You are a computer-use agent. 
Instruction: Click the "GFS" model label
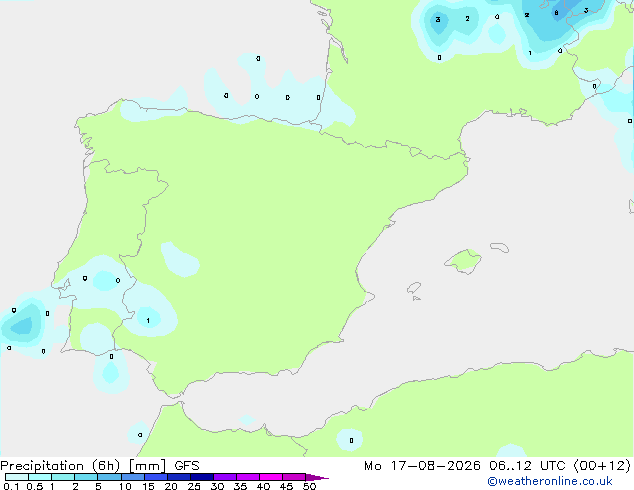click(x=187, y=466)
